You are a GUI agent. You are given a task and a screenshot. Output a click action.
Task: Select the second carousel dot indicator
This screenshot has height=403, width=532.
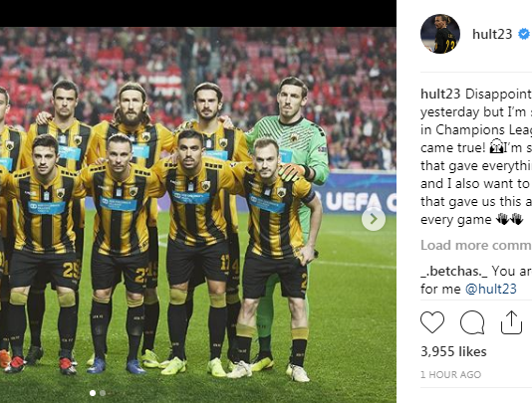(x=103, y=393)
